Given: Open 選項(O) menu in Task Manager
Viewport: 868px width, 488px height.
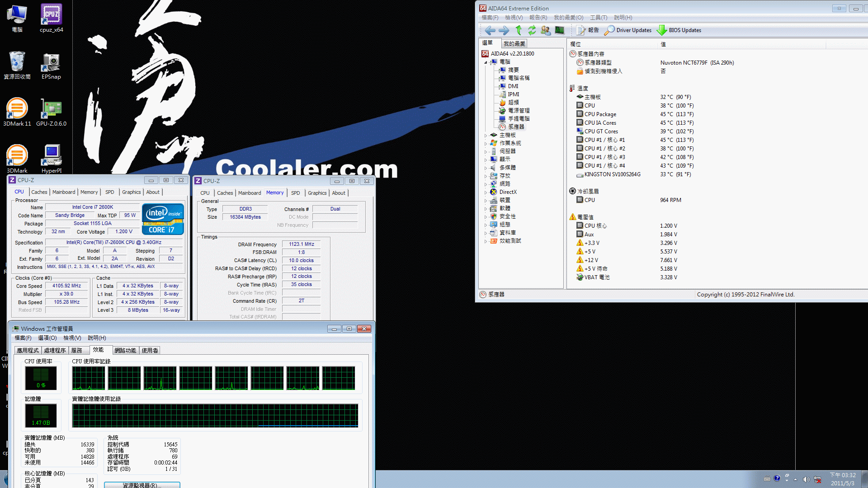Looking at the screenshot, I should pos(47,338).
